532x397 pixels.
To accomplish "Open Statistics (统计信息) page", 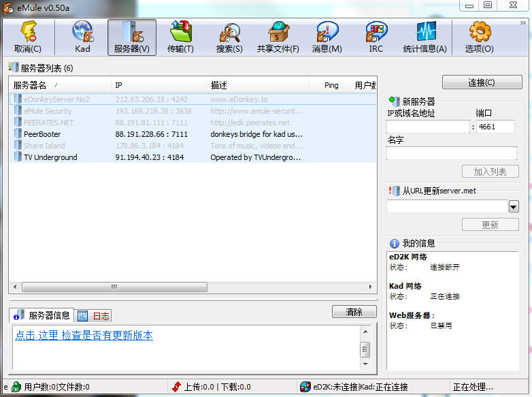I will pos(425,37).
